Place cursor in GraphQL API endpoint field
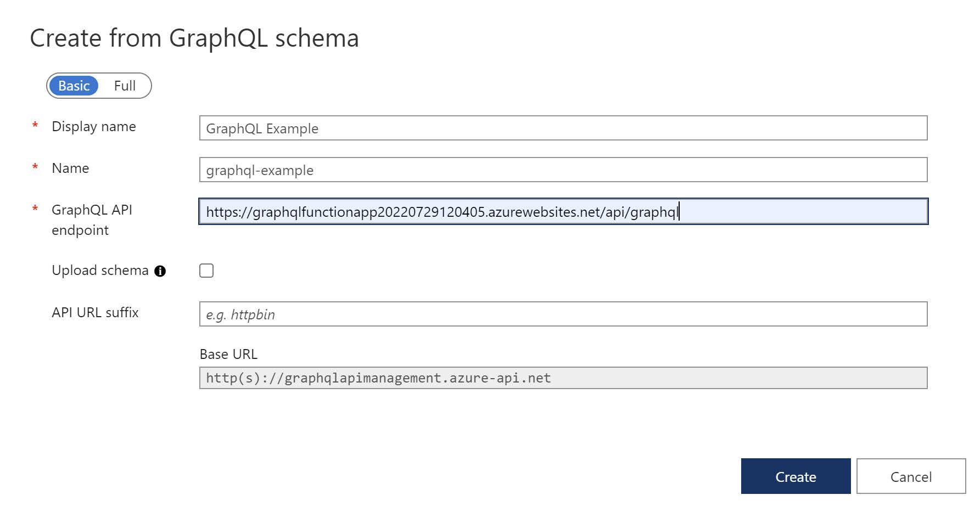Image resolution: width=980 pixels, height=506 pixels. pyautogui.click(x=563, y=211)
